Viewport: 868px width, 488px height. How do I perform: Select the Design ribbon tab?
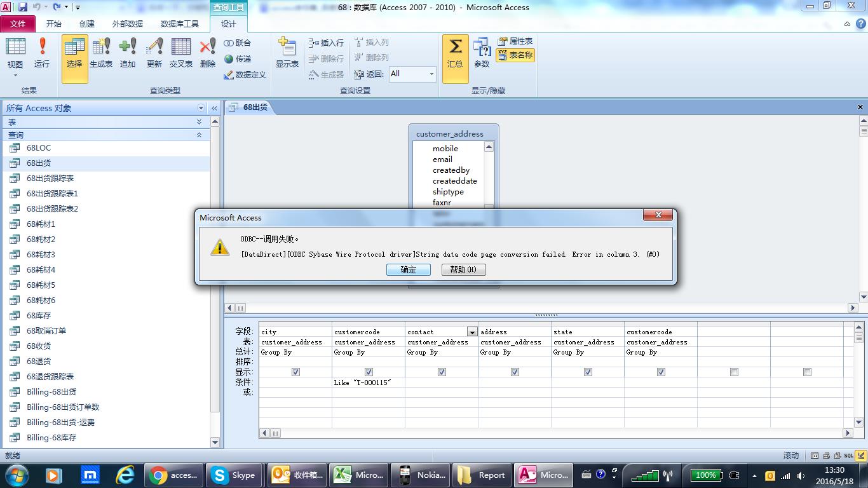point(229,24)
